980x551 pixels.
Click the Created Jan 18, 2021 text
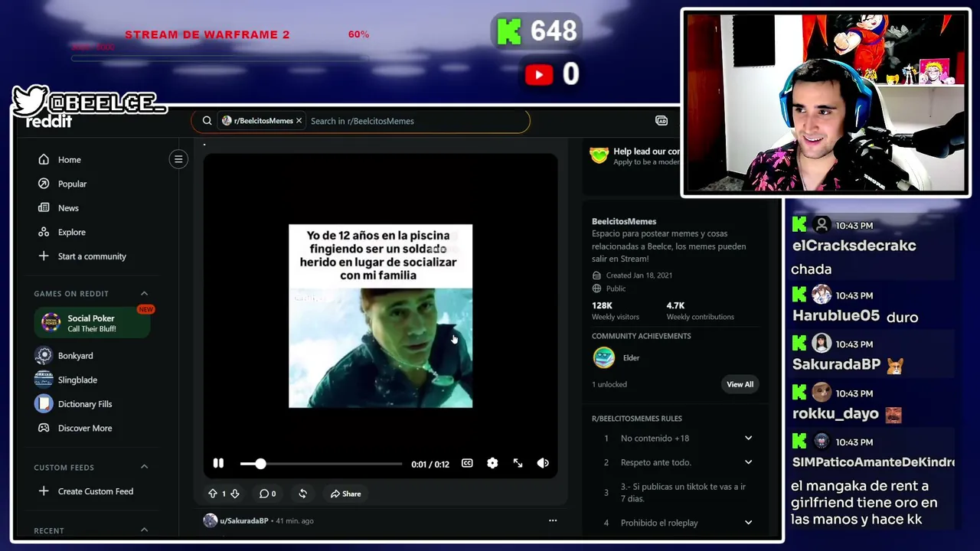pos(639,275)
